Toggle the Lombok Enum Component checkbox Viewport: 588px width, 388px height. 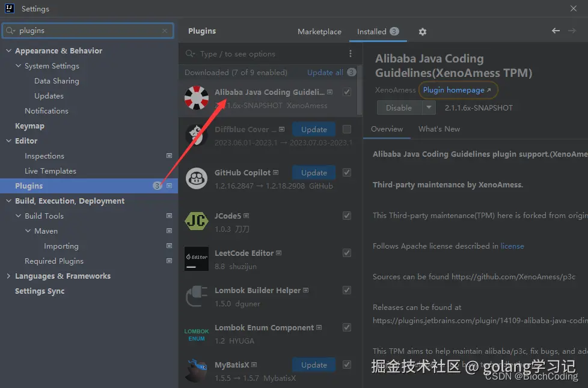point(347,327)
